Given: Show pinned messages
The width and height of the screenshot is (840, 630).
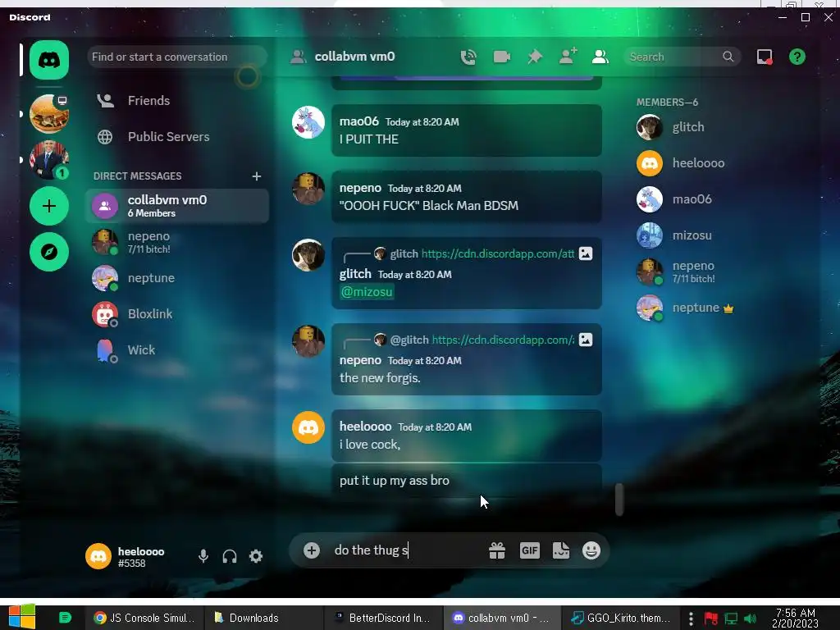Looking at the screenshot, I should coord(535,57).
